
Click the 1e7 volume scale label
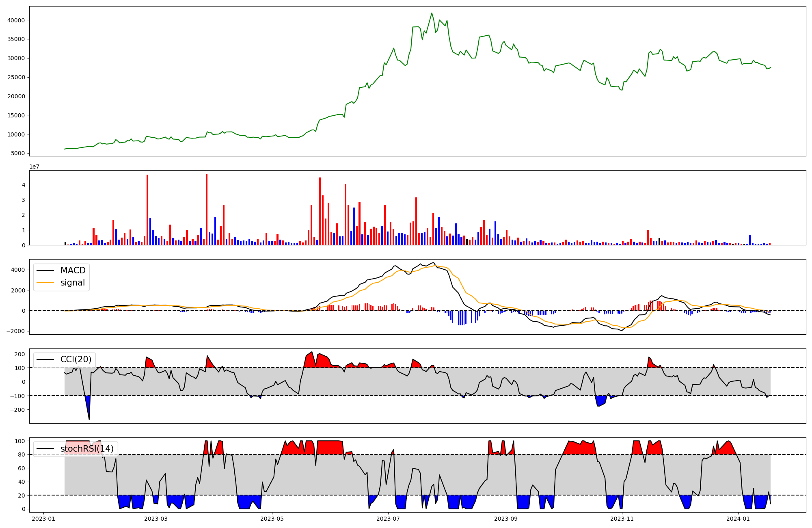pyautogui.click(x=34, y=167)
